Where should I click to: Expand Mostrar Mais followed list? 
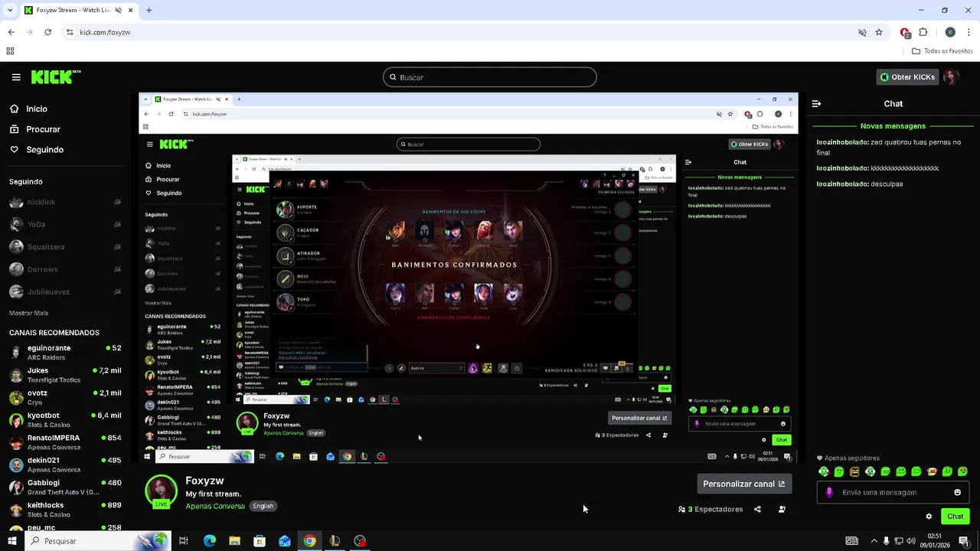point(28,313)
